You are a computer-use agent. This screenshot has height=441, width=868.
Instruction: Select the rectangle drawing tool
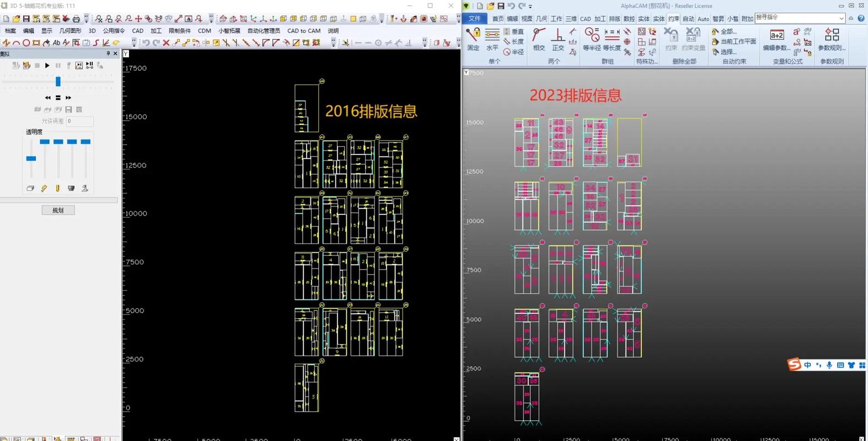[36, 42]
